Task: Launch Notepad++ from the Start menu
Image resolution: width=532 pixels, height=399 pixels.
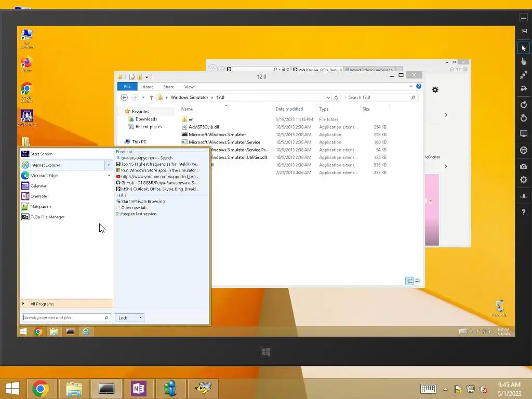Action: coord(66,206)
